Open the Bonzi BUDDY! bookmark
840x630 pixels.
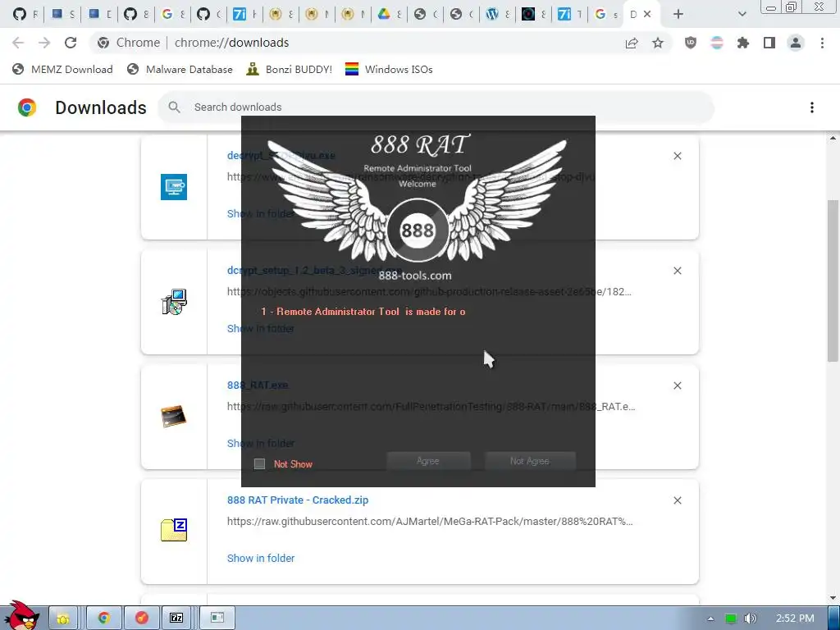point(290,69)
